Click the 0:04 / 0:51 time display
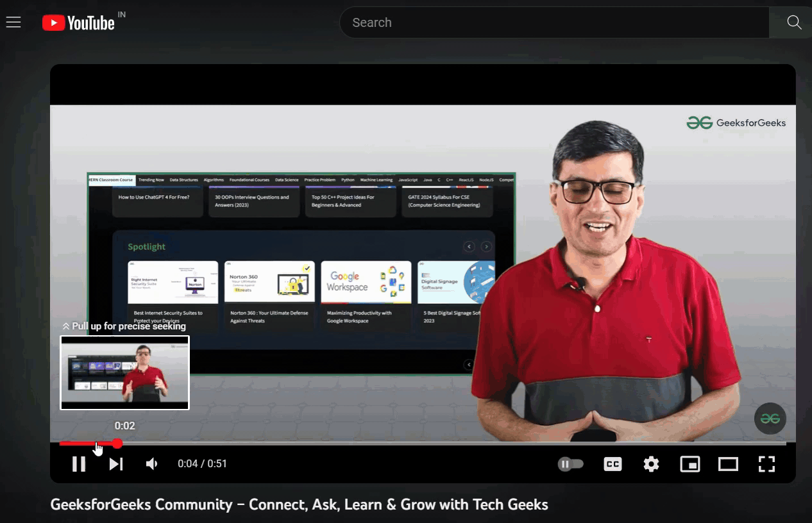The height and width of the screenshot is (523, 812). [202, 463]
